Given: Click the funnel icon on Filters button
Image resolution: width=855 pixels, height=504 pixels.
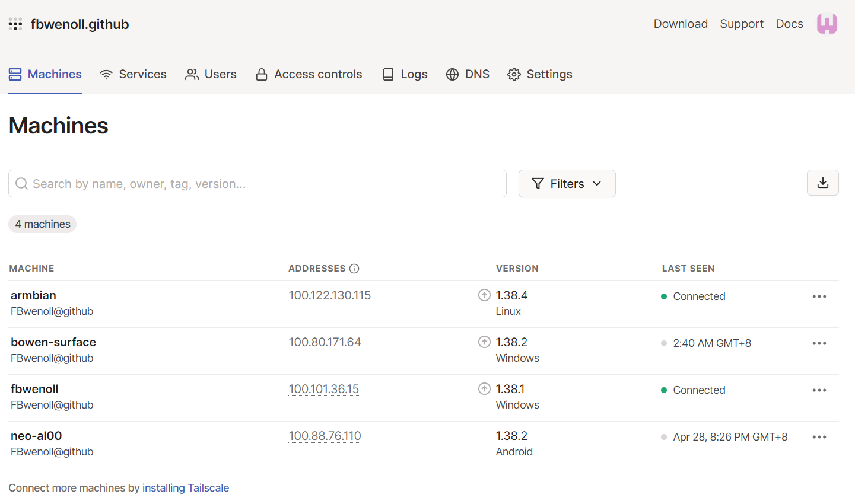Looking at the screenshot, I should 538,184.
